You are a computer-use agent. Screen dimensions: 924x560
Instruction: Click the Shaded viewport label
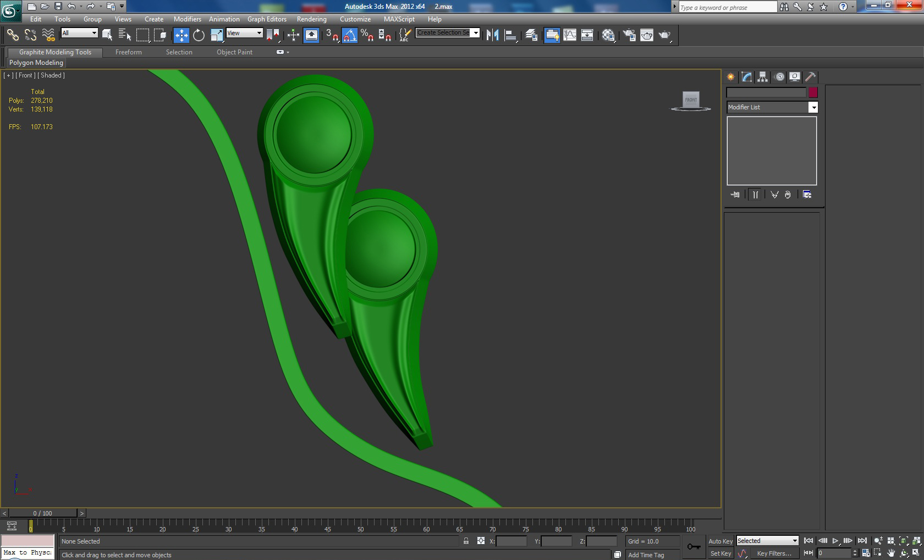point(51,75)
